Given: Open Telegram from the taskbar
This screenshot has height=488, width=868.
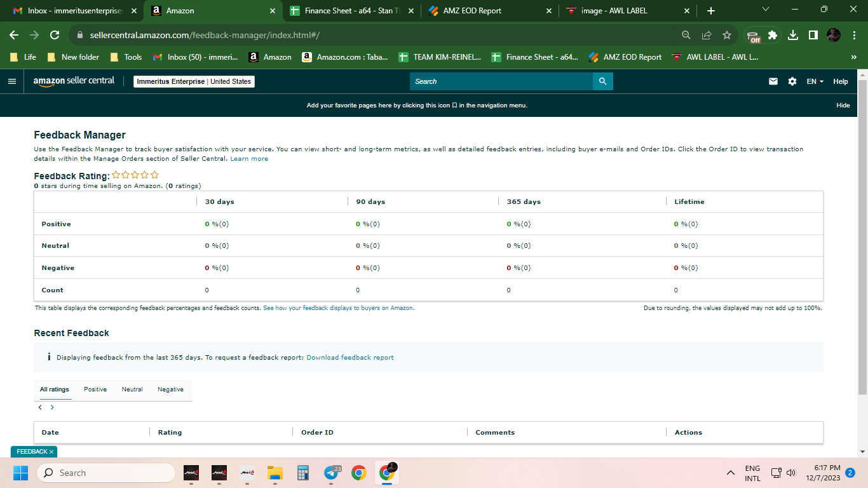Looking at the screenshot, I should (x=332, y=473).
